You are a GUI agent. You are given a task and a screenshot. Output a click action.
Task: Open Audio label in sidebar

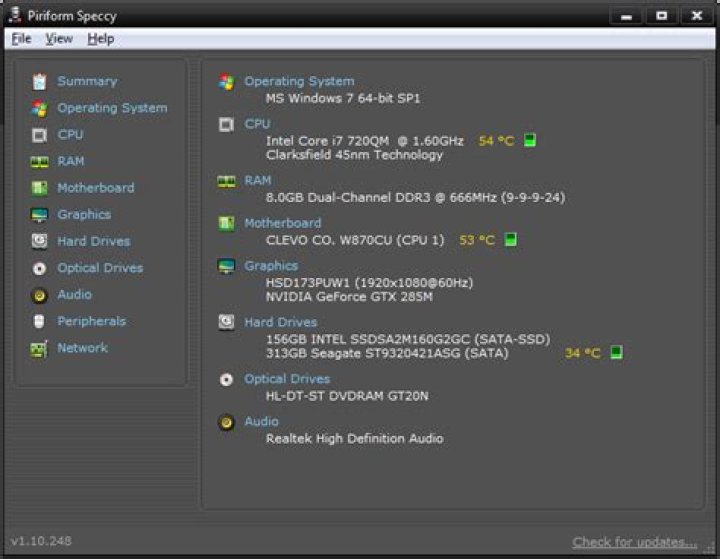click(x=74, y=294)
